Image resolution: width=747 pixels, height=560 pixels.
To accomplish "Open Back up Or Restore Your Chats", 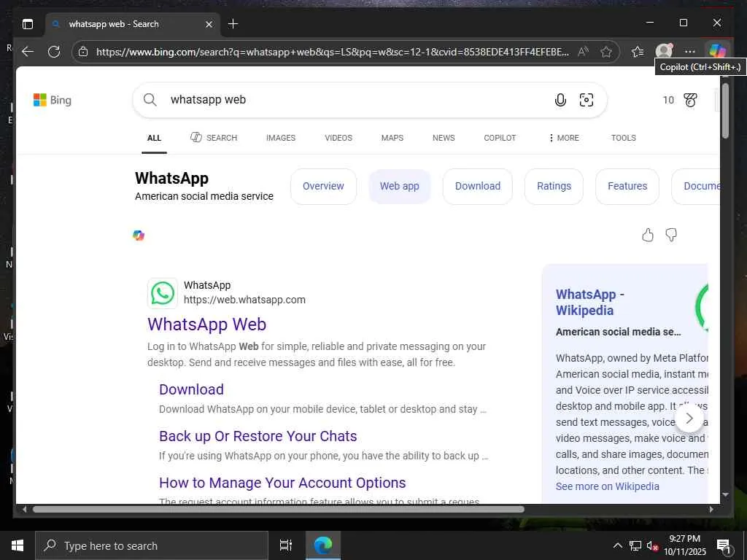I will pos(258,436).
